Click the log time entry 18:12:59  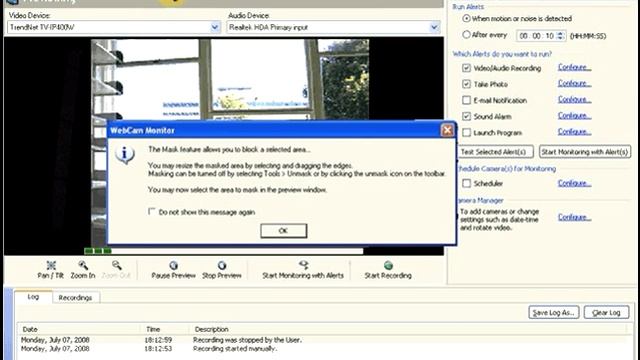click(158, 340)
